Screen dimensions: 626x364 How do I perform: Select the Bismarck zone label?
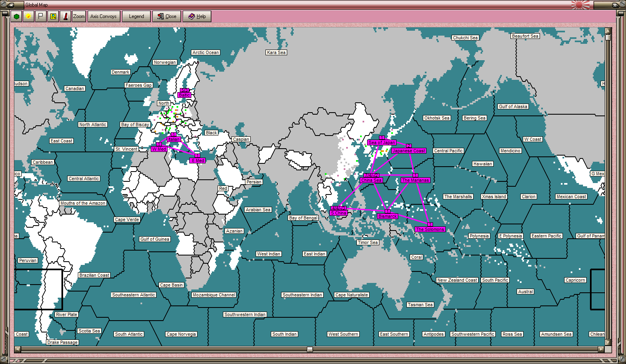(387, 216)
